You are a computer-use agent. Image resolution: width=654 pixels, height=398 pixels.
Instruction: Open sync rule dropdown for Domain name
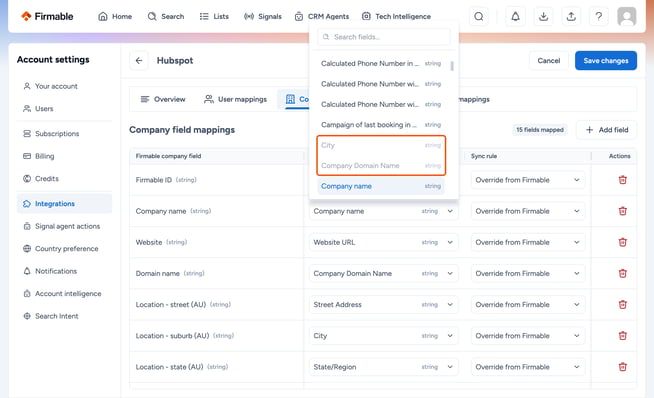pos(528,273)
